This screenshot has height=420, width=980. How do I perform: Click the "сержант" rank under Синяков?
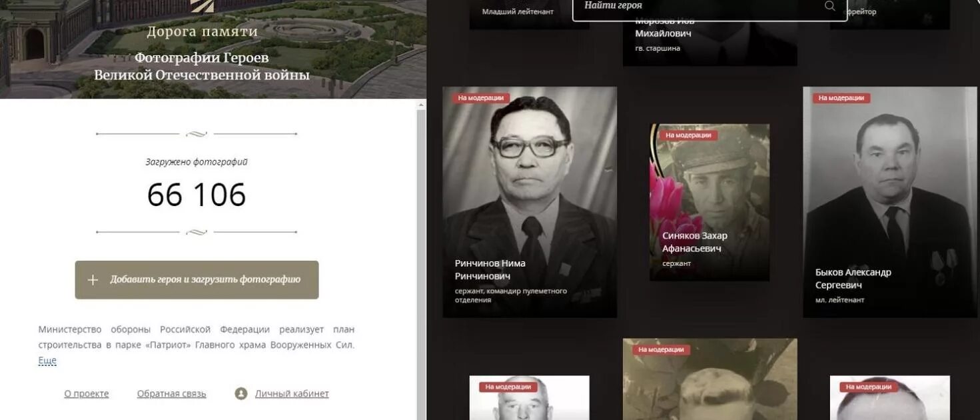pos(676,263)
